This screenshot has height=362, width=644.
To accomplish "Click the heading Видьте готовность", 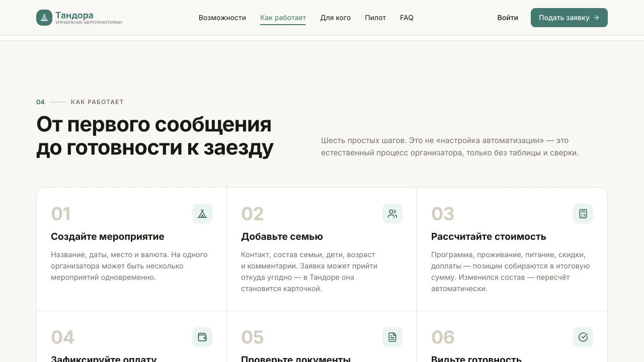I will pos(476,358).
